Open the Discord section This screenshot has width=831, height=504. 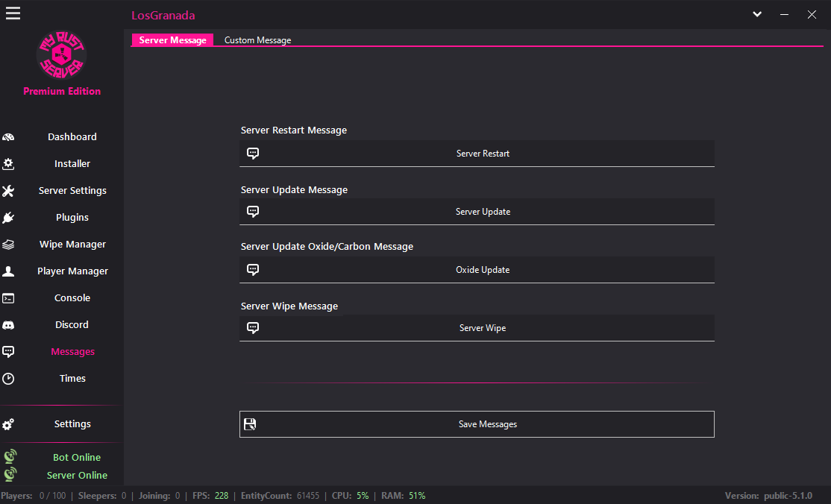(x=72, y=325)
